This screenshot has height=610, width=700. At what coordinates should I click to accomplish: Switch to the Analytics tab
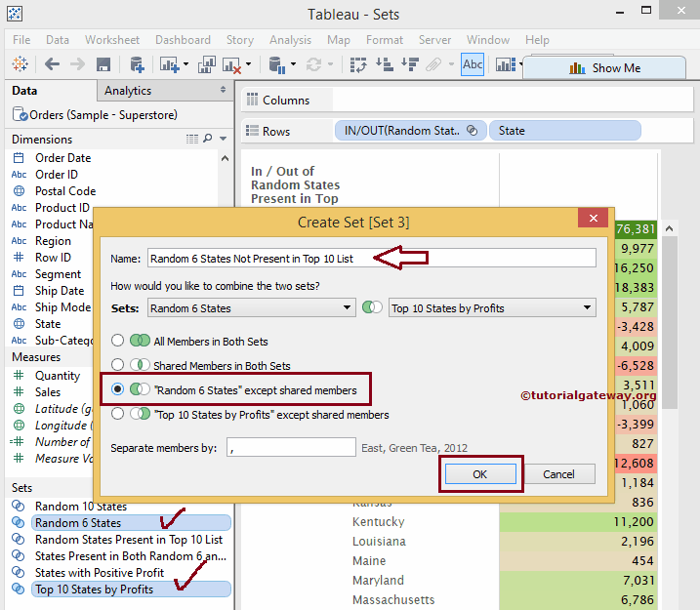[x=128, y=91]
